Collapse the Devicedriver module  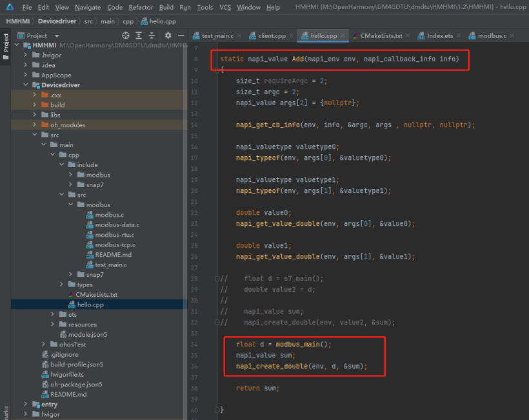coord(26,85)
